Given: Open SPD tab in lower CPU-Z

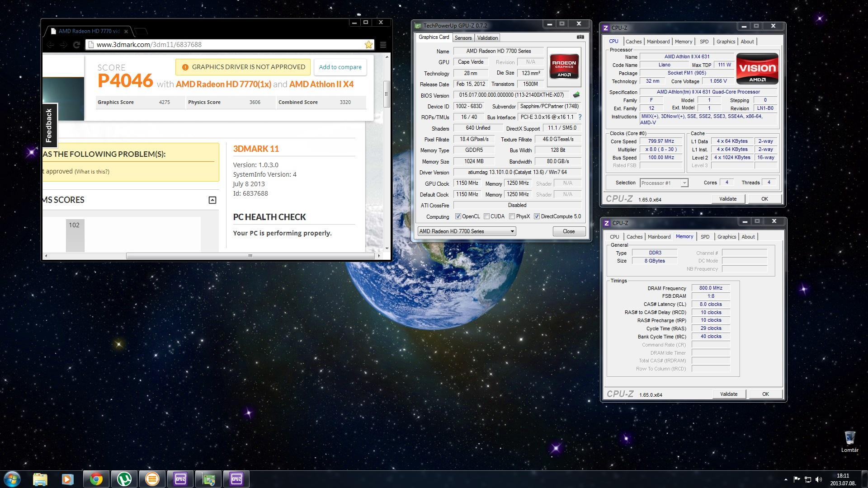Looking at the screenshot, I should tap(705, 237).
